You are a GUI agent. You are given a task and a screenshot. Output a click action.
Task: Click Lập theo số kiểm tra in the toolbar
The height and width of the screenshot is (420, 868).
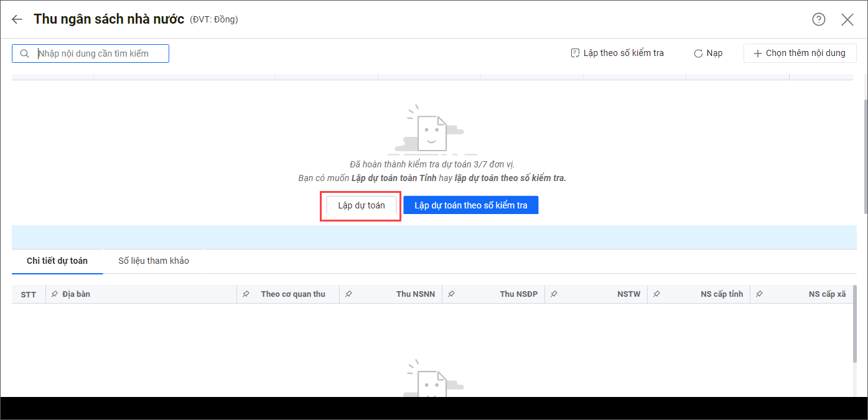click(617, 54)
